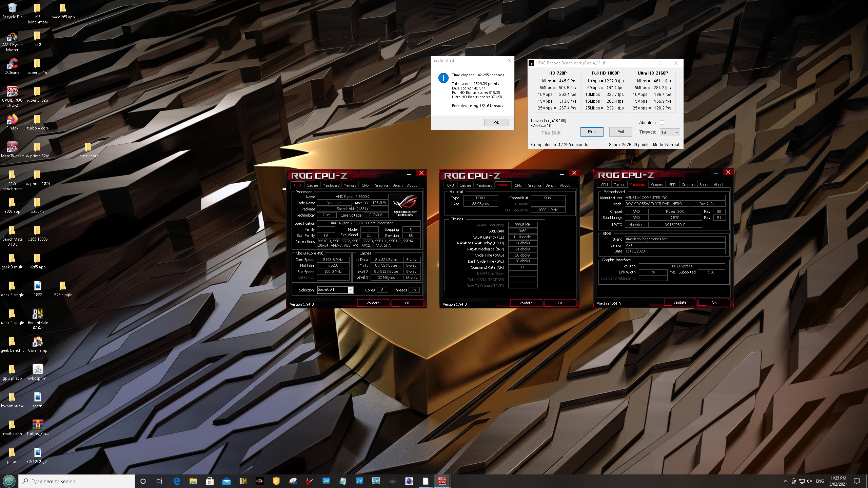Select the TurboV_Core archive icon

38,428
